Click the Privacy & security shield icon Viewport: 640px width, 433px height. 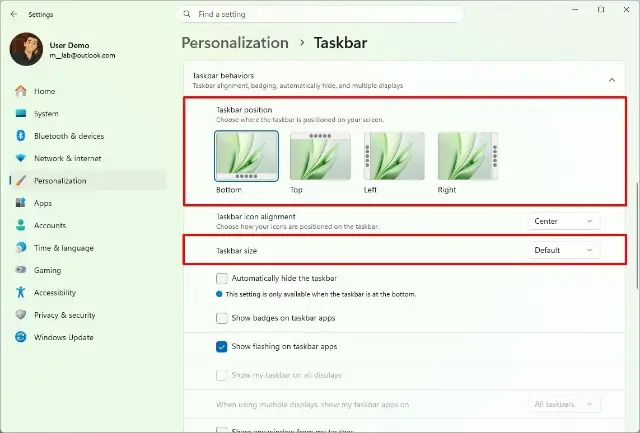[20, 315]
